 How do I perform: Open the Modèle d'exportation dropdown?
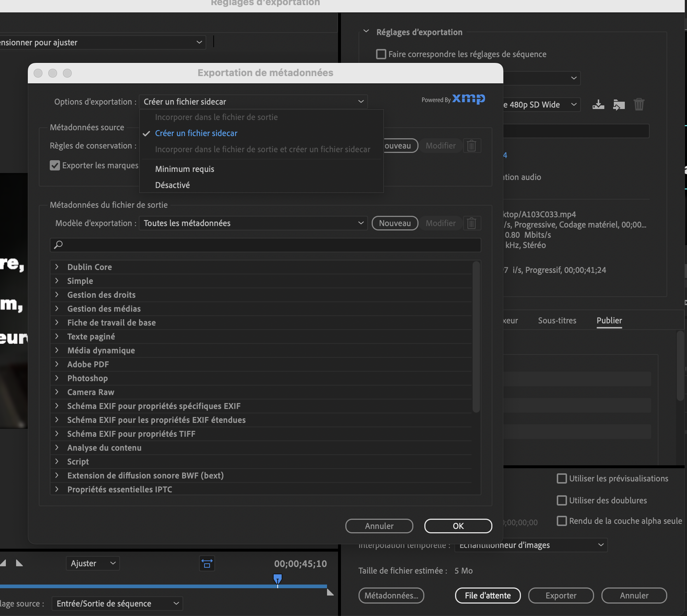point(253,223)
